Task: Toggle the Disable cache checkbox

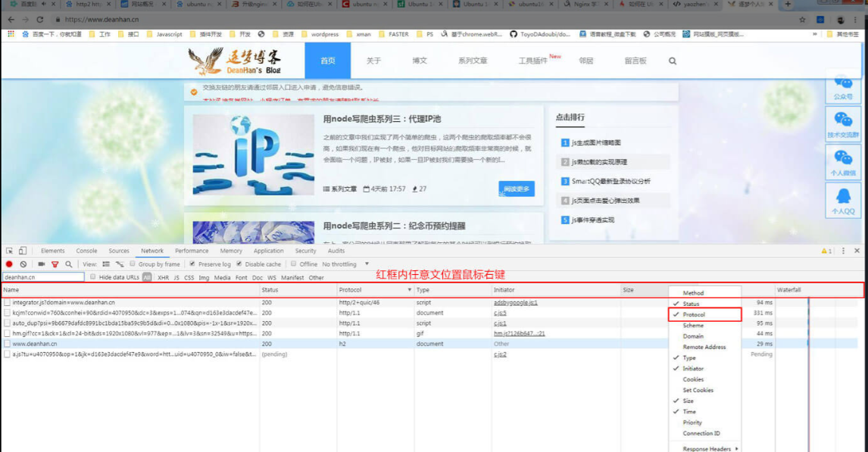Action: (239, 264)
